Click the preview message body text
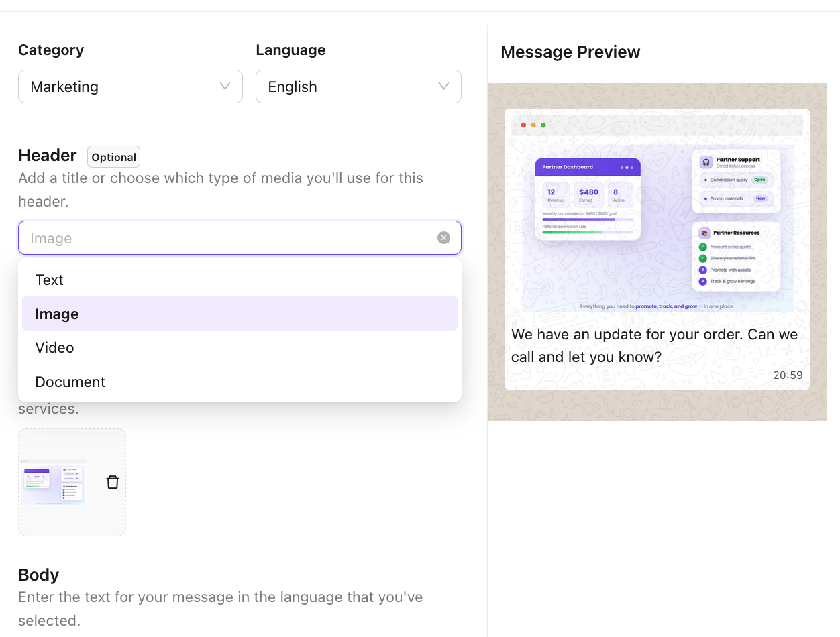This screenshot has width=840, height=637. 654,345
